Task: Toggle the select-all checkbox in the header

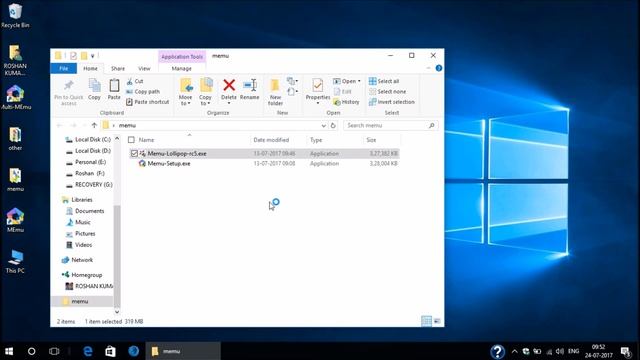Action: pyautogui.click(x=131, y=140)
